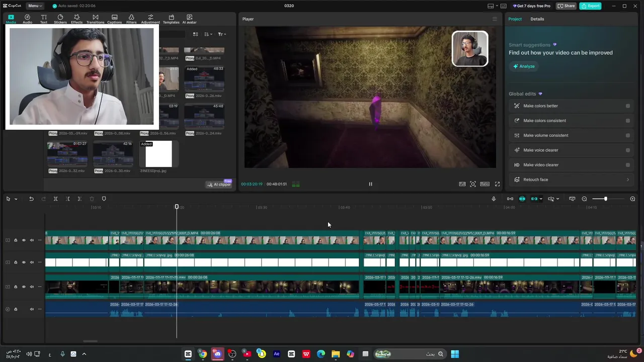The image size is (644, 362).
Task: Click the Share button
Action: (x=566, y=6)
